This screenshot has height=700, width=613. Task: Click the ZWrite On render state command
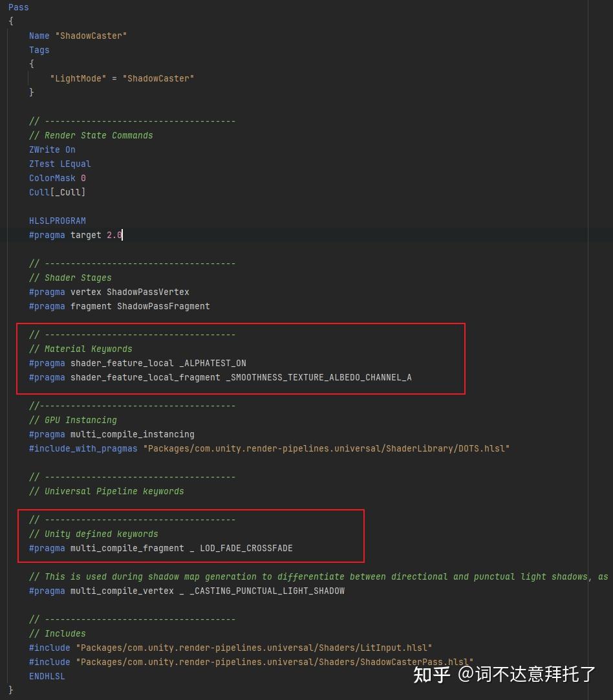coord(52,149)
